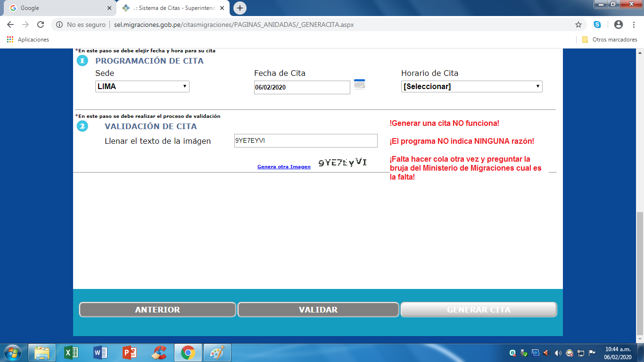Open a new browser tab
Image resolution: width=644 pixels, height=362 pixels.
coord(240,8)
